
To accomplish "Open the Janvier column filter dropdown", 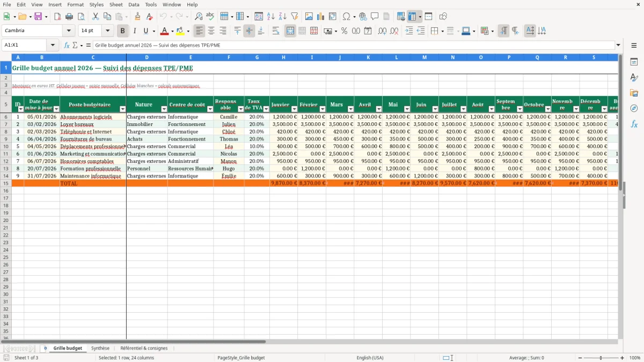I will pyautogui.click(x=294, y=109).
